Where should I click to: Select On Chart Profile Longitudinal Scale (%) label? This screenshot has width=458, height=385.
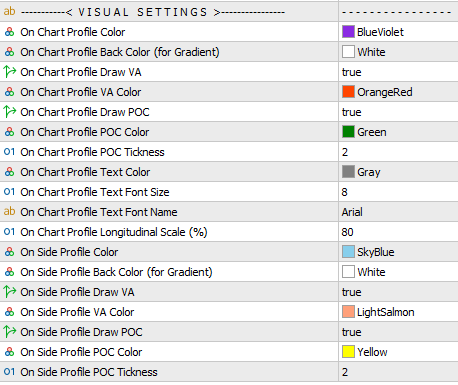coord(114,232)
